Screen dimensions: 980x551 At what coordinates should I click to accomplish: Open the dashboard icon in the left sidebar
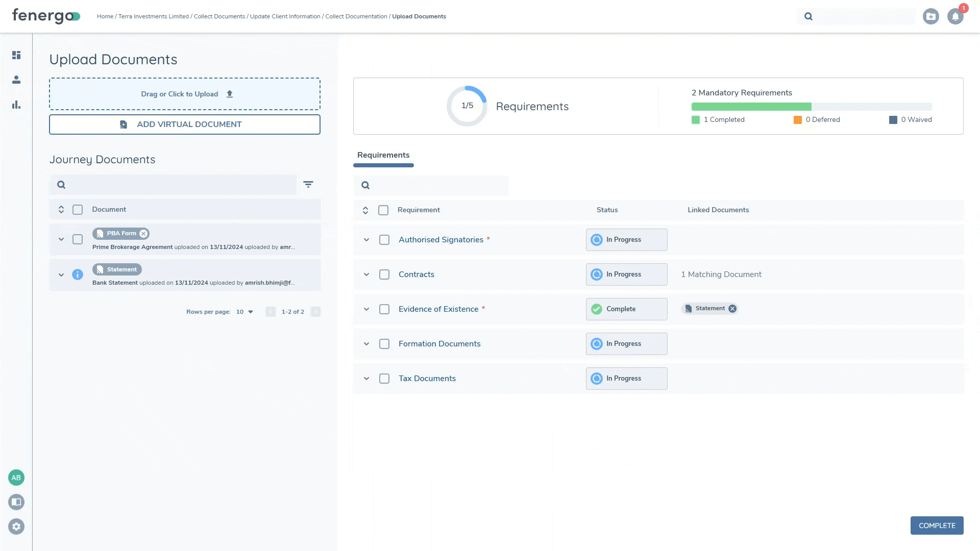coord(16,55)
